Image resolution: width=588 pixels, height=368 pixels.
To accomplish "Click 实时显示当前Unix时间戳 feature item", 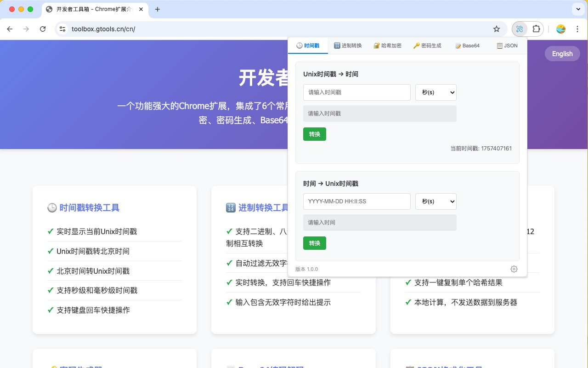I will tap(115, 231).
